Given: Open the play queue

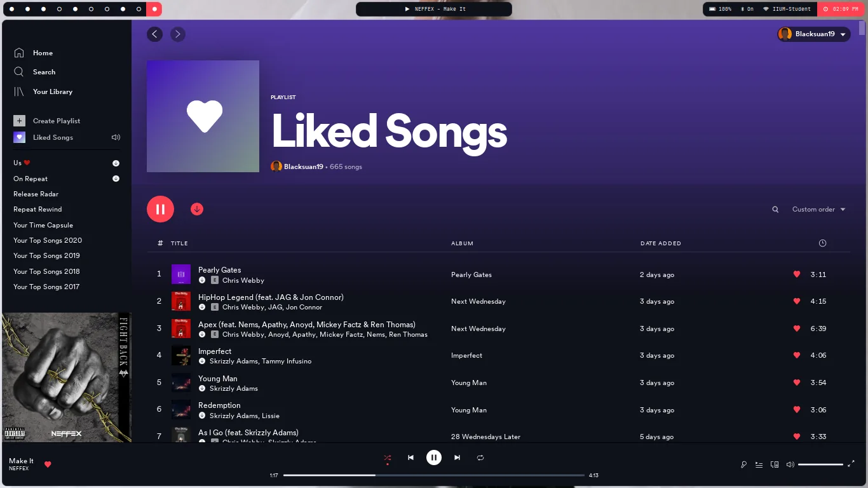Looking at the screenshot, I should (x=759, y=464).
